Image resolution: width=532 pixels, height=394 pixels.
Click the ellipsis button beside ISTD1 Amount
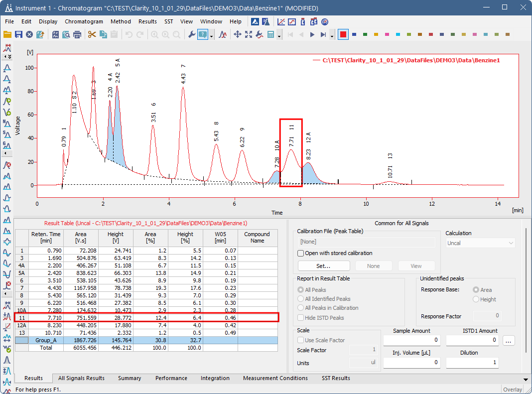point(508,341)
